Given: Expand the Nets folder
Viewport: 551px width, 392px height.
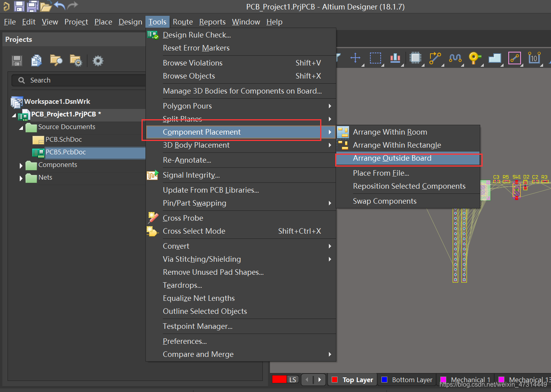Looking at the screenshot, I should 21,178.
